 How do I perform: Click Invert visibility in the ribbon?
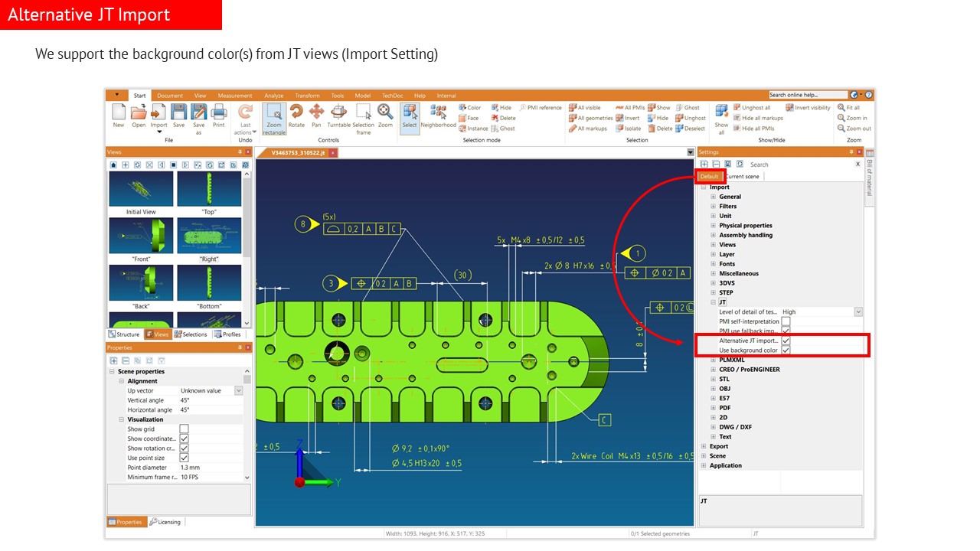click(x=808, y=108)
